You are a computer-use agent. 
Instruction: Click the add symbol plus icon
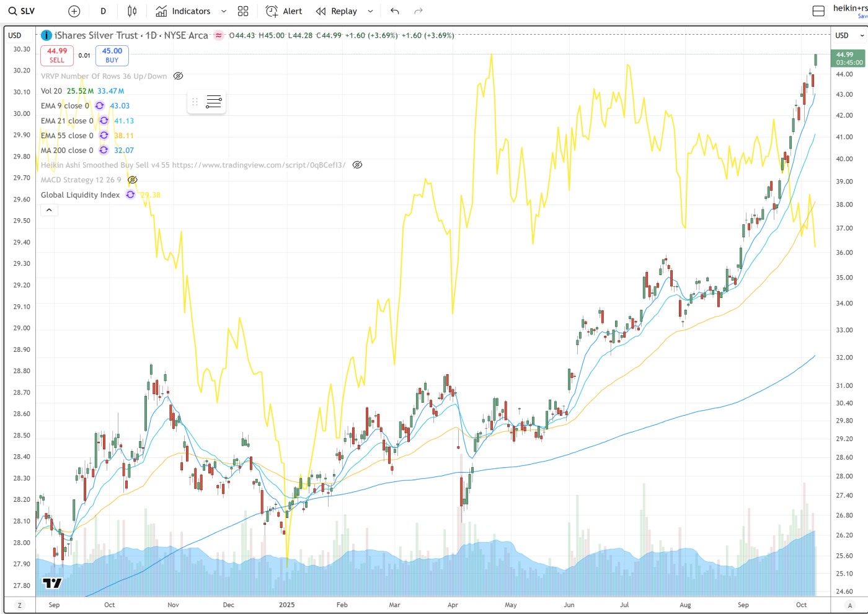click(x=74, y=11)
